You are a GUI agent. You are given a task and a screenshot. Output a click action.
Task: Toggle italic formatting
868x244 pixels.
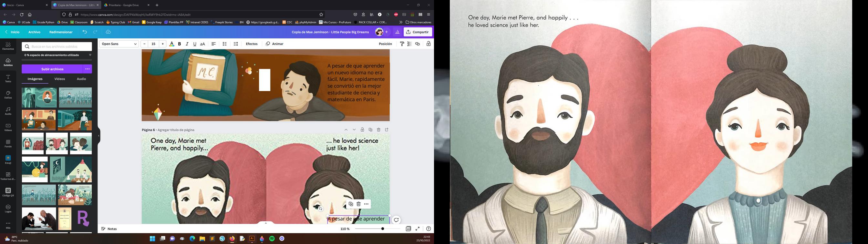point(187,44)
